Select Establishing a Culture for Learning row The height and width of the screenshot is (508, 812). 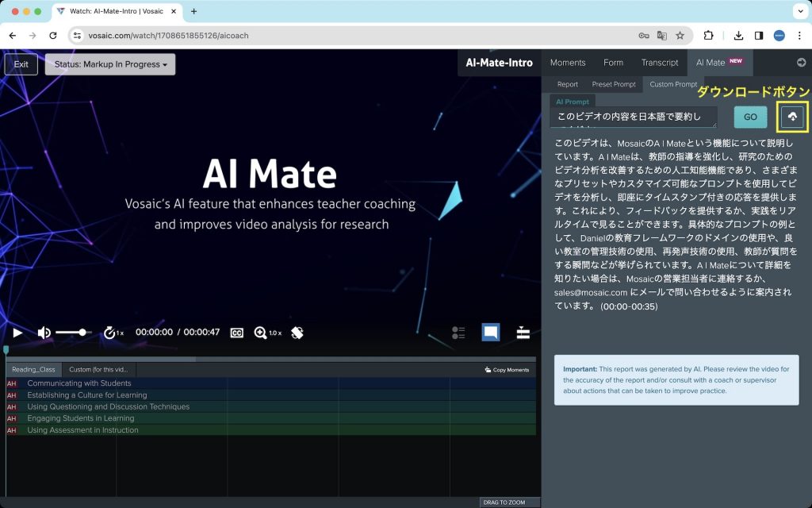point(271,395)
